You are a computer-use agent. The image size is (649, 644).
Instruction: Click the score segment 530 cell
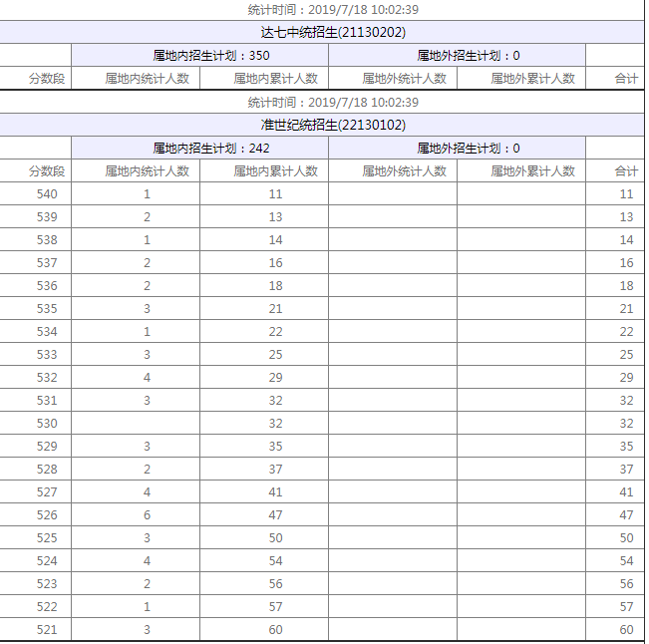pyautogui.click(x=46, y=424)
